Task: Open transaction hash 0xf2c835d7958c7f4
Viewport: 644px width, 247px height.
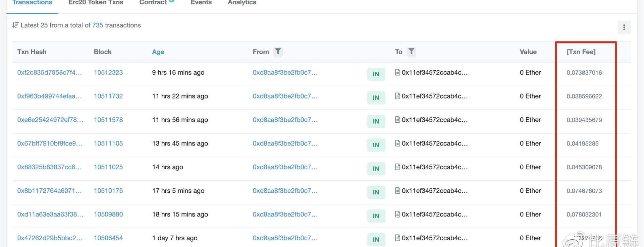Action: click(49, 72)
